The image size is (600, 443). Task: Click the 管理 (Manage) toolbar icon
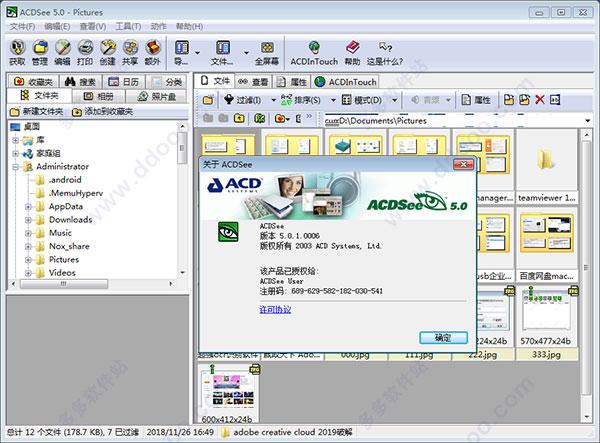(39, 49)
